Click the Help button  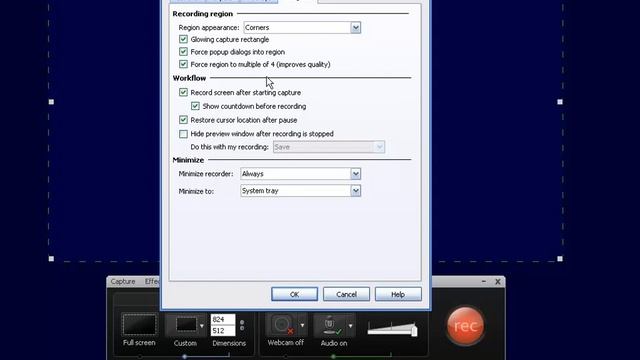pos(398,294)
